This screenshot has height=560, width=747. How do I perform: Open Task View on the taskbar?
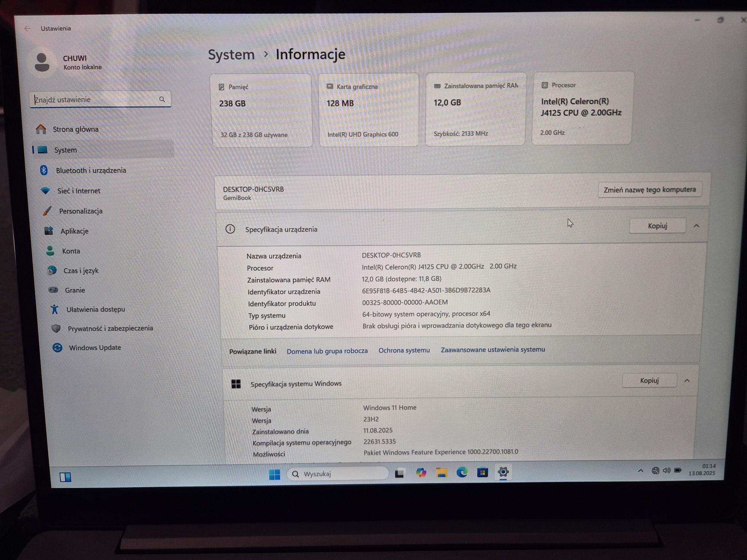coord(399,473)
